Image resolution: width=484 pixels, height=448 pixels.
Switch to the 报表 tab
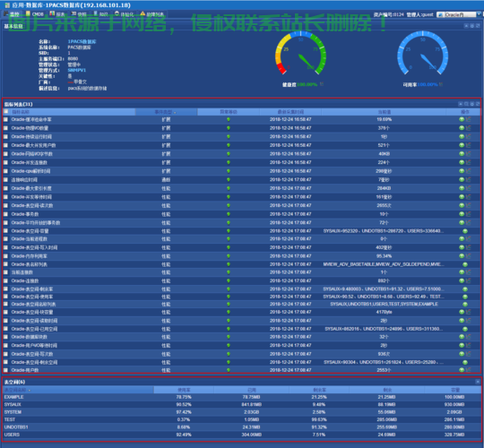click(x=57, y=14)
